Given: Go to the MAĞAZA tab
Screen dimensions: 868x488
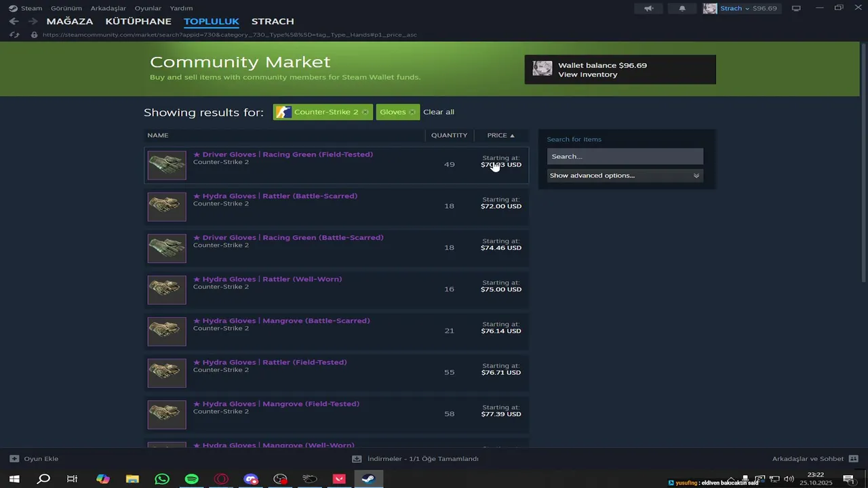Looking at the screenshot, I should click(70, 22).
